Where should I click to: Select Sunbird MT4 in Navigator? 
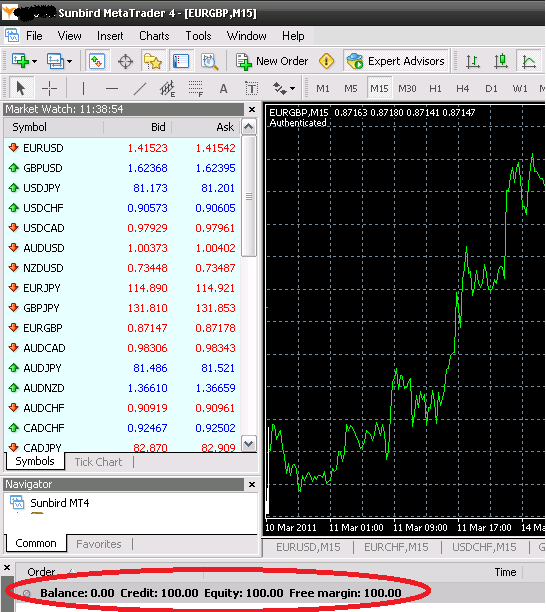coord(60,503)
